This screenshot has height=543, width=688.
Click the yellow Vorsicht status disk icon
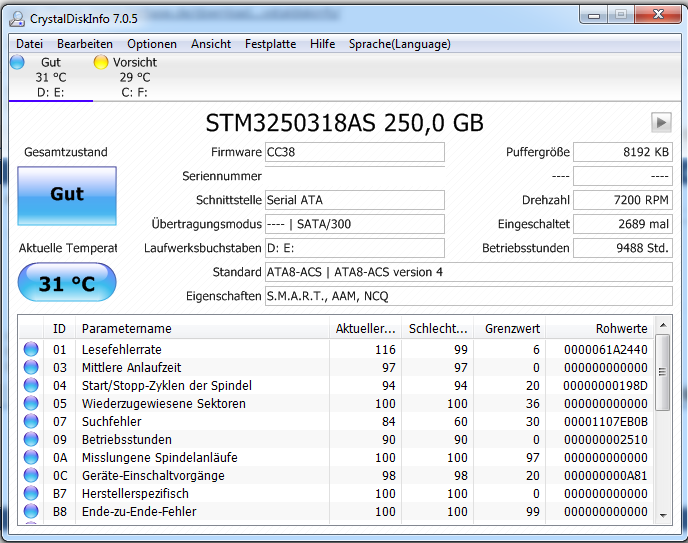pos(100,62)
